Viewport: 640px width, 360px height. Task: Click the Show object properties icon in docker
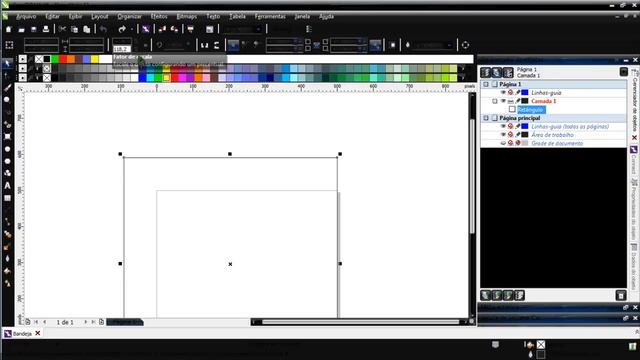[485, 72]
